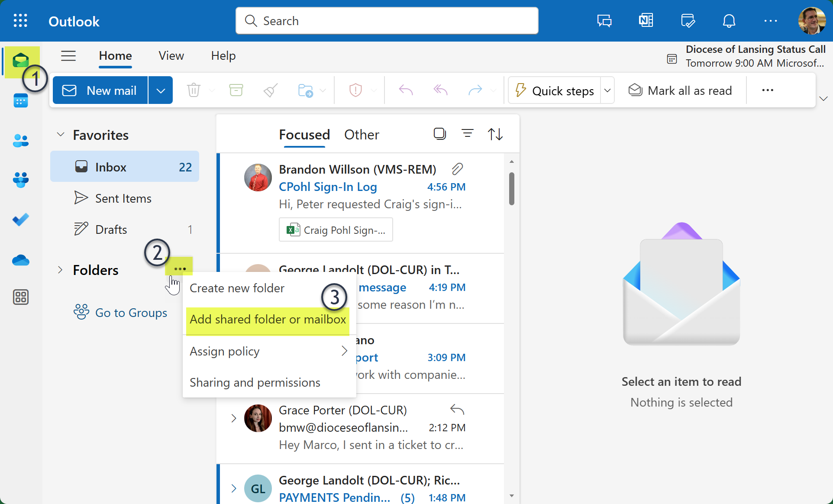
Task: Open the OneNote feed icon
Action: [646, 21]
